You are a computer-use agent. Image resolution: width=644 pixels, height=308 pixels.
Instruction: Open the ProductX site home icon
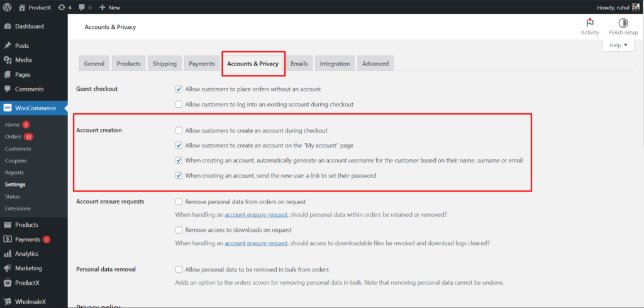coord(22,8)
